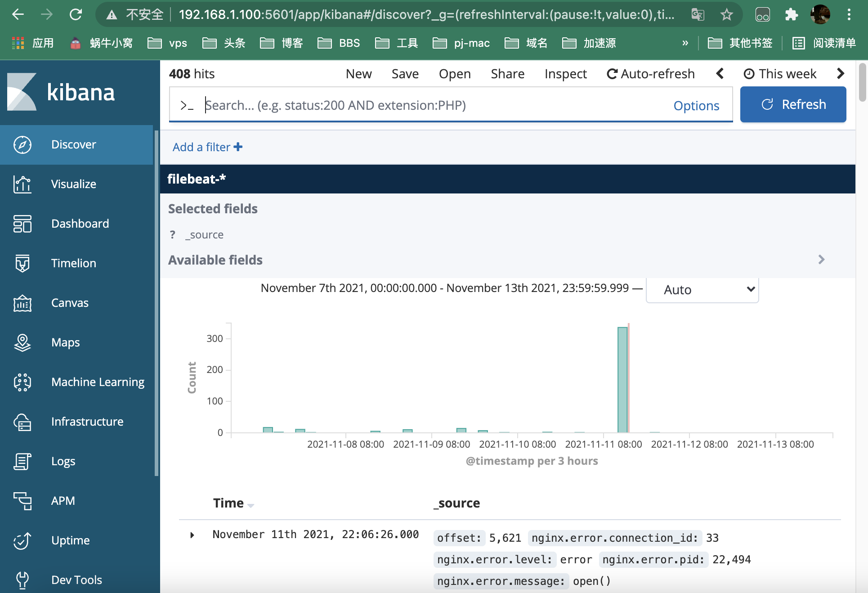
Task: Open the Visualize section icon
Action: [x=22, y=184]
